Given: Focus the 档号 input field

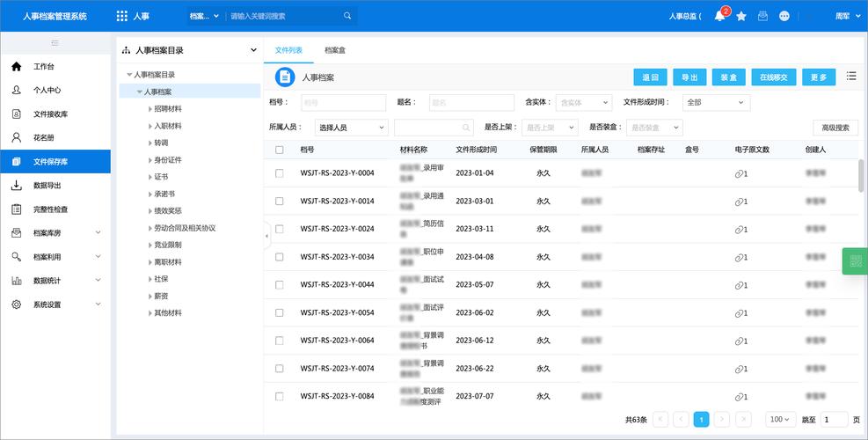Looking at the screenshot, I should 343,102.
